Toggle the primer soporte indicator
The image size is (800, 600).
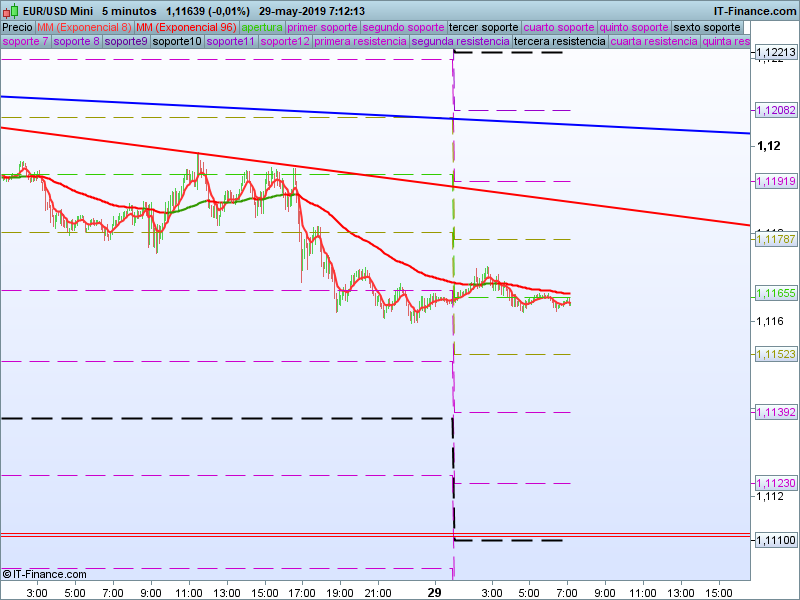[x=322, y=27]
